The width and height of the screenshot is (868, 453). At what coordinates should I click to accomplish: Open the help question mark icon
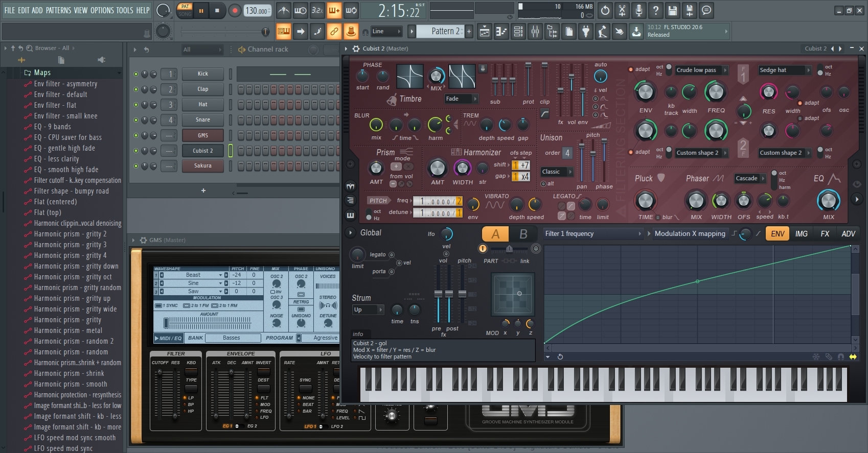click(656, 10)
